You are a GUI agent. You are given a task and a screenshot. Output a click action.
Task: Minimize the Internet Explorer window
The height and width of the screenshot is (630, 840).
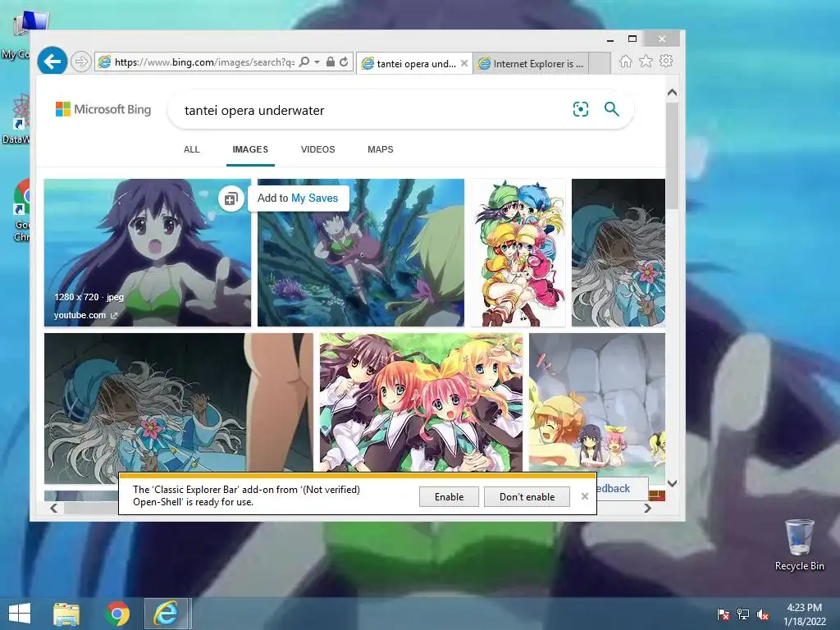click(610, 39)
